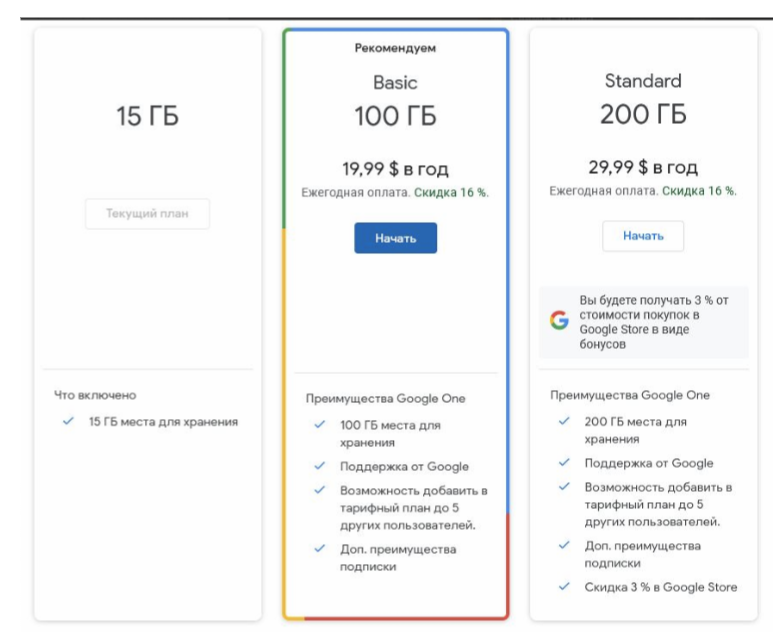Click checkmark beside 200 ГБ места для хранения
784x632 pixels.
(x=564, y=421)
